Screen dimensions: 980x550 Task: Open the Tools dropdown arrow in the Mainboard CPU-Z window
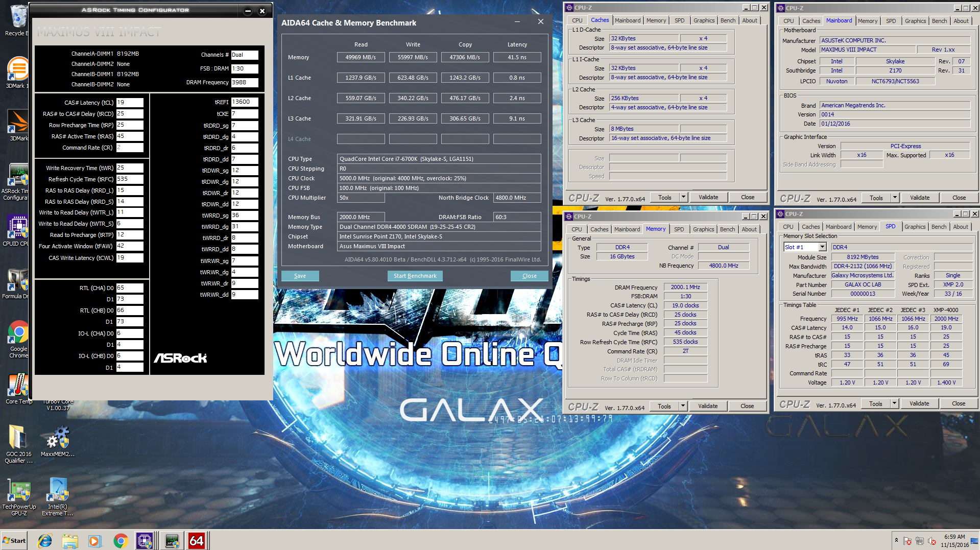click(x=895, y=198)
